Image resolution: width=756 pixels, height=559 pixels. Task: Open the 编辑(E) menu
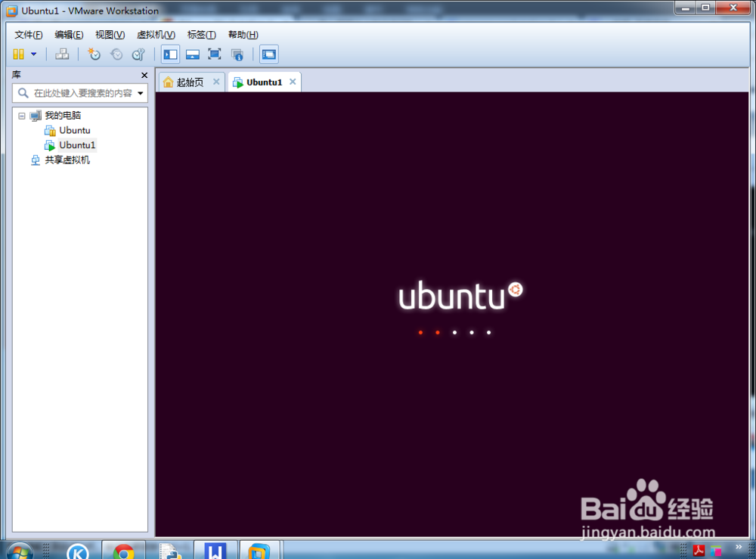(x=69, y=35)
